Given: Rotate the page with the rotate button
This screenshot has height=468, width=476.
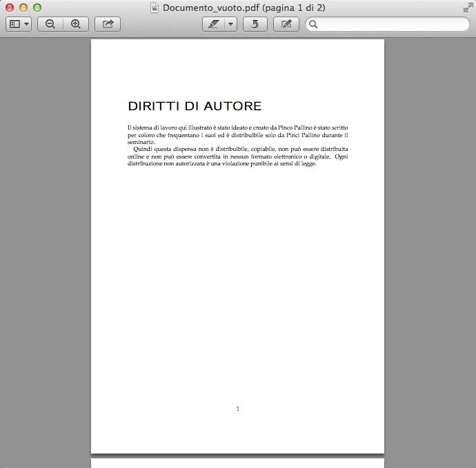Looking at the screenshot, I should (255, 24).
